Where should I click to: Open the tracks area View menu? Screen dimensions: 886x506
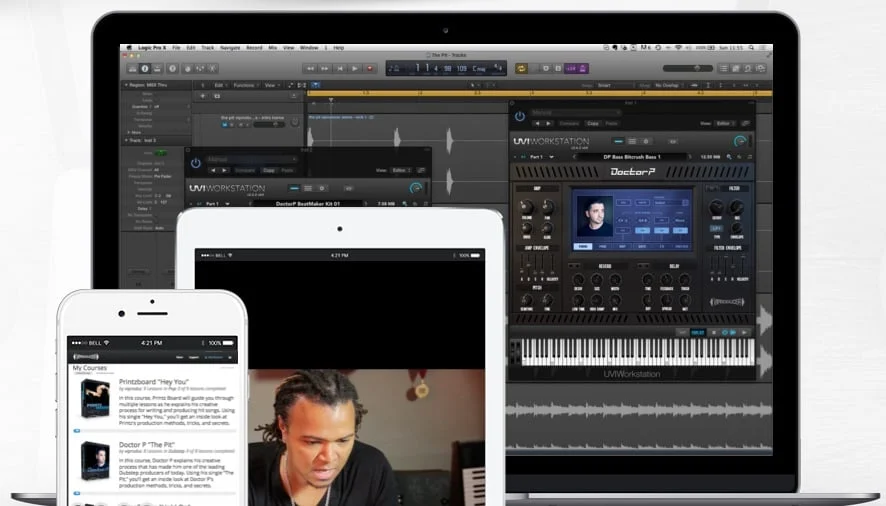271,85
